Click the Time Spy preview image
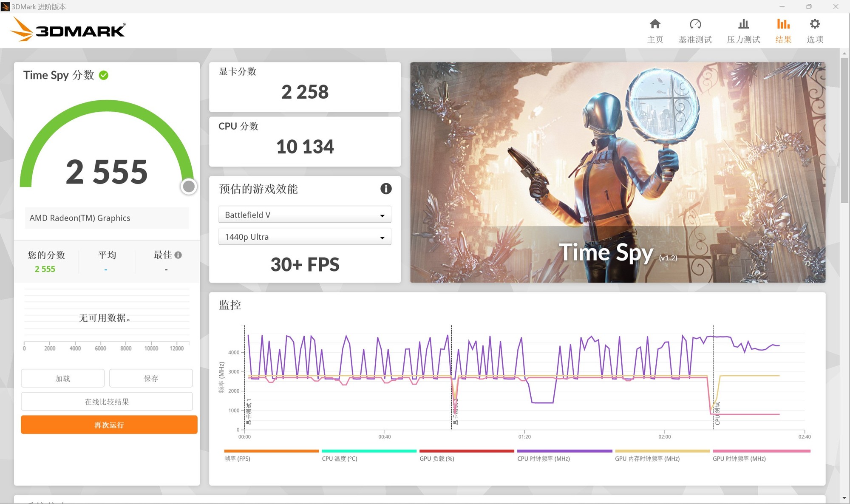 [618, 172]
